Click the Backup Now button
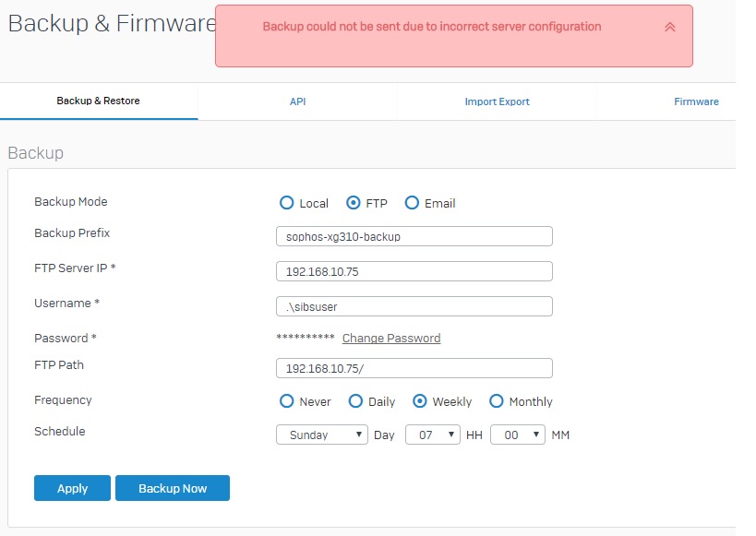Screen dimensions: 756x536 tap(173, 488)
